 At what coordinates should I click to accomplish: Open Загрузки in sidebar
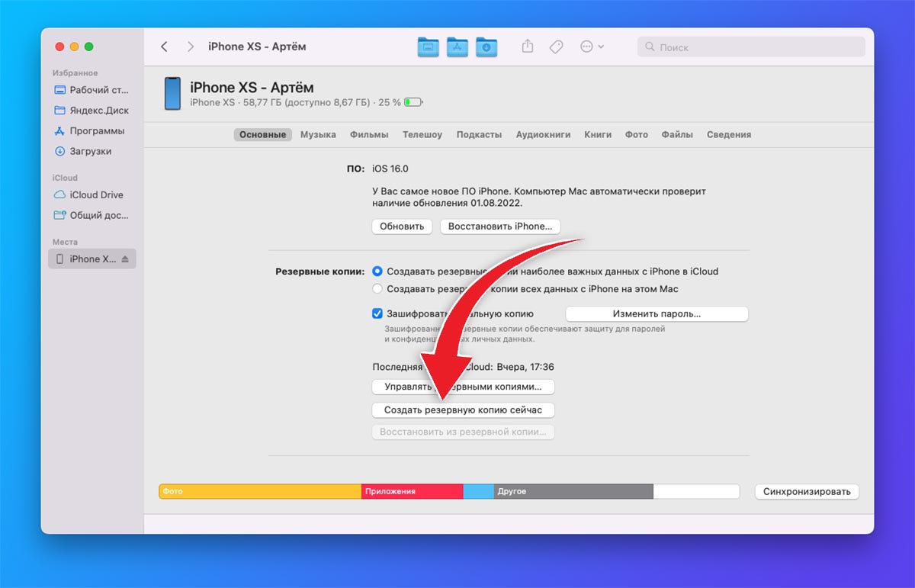(84, 152)
